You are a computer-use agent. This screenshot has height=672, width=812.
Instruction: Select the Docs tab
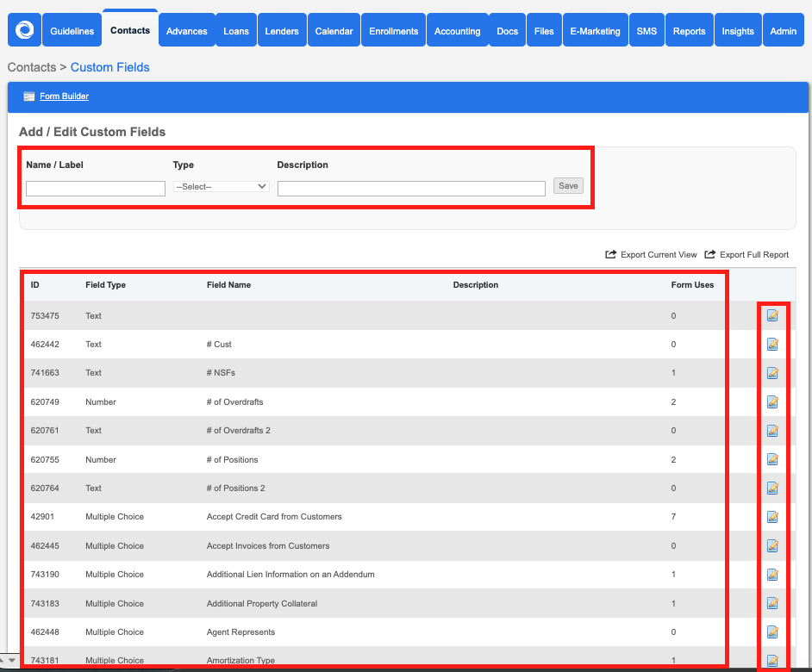[508, 31]
